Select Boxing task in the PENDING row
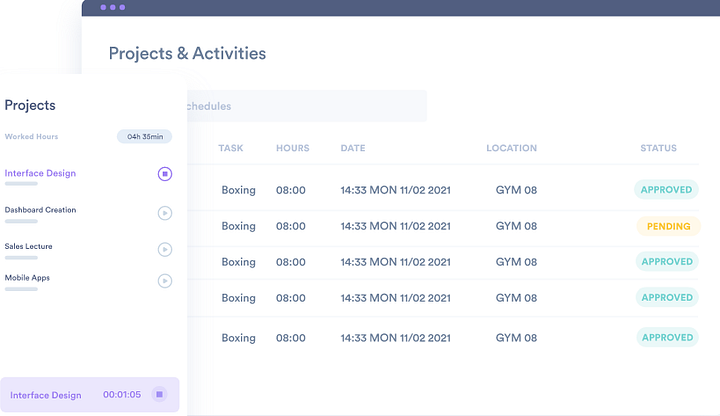Viewport: 720px width, 416px height. [x=238, y=226]
